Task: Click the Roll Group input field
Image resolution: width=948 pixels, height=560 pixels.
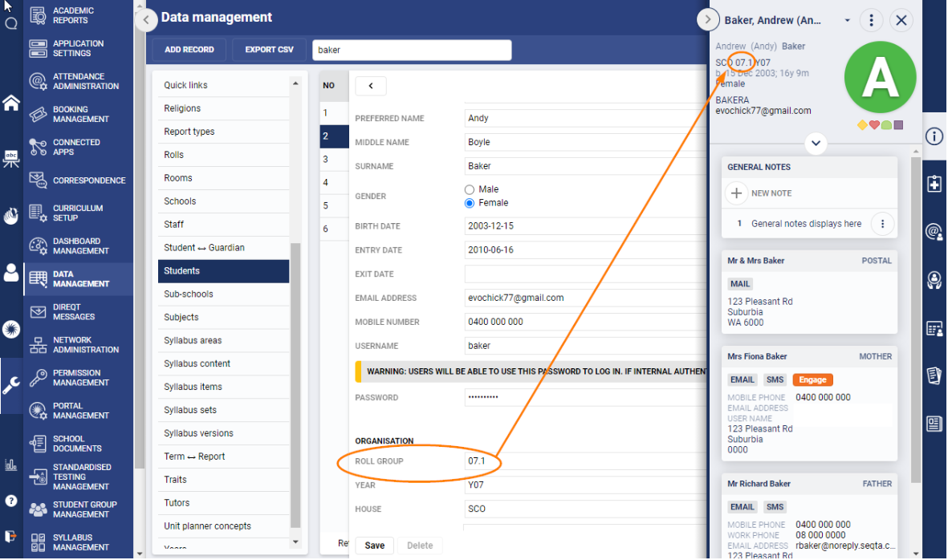Action: (x=582, y=461)
